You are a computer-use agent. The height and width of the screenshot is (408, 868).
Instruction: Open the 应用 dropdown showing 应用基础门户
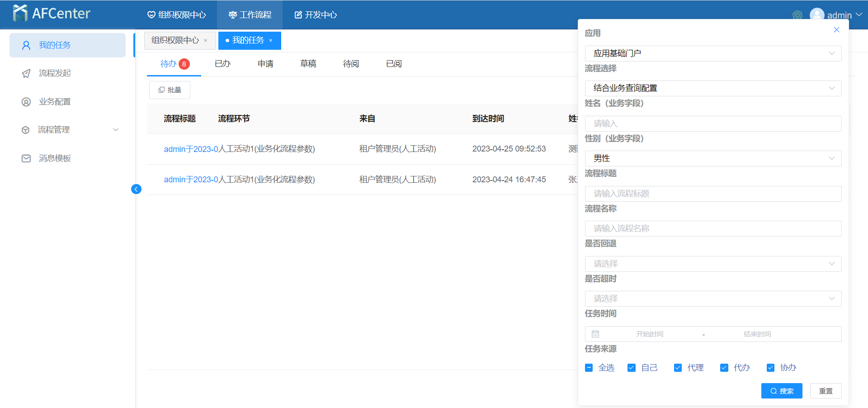(713, 53)
